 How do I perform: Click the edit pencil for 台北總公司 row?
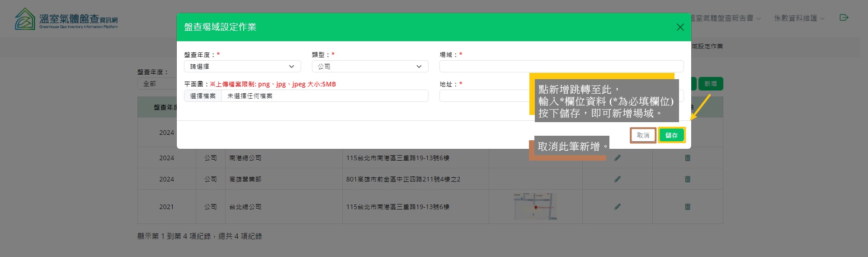(x=617, y=207)
